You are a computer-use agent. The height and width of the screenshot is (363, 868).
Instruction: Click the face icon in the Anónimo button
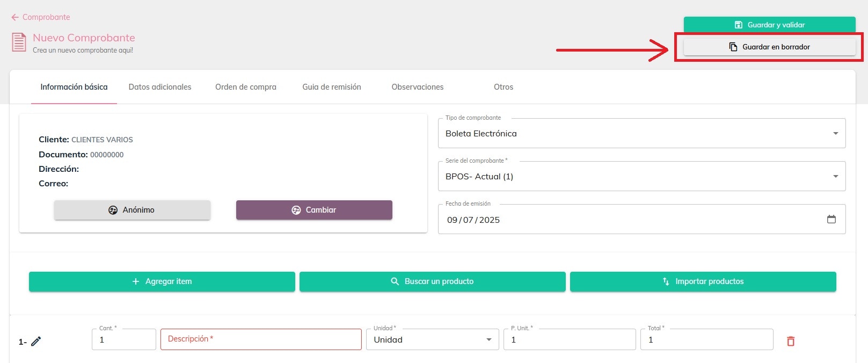113,210
